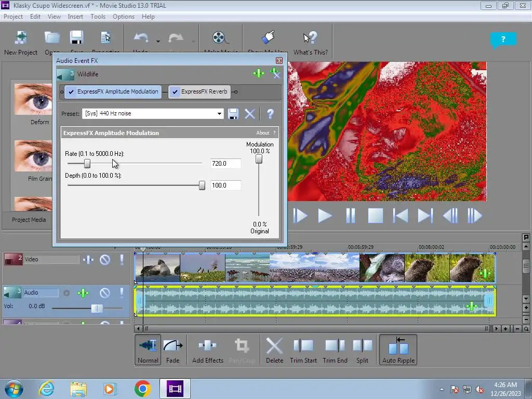Screen dimensions: 532x399
Task: Click the vertical Modulation slider handle
Action: click(x=259, y=159)
